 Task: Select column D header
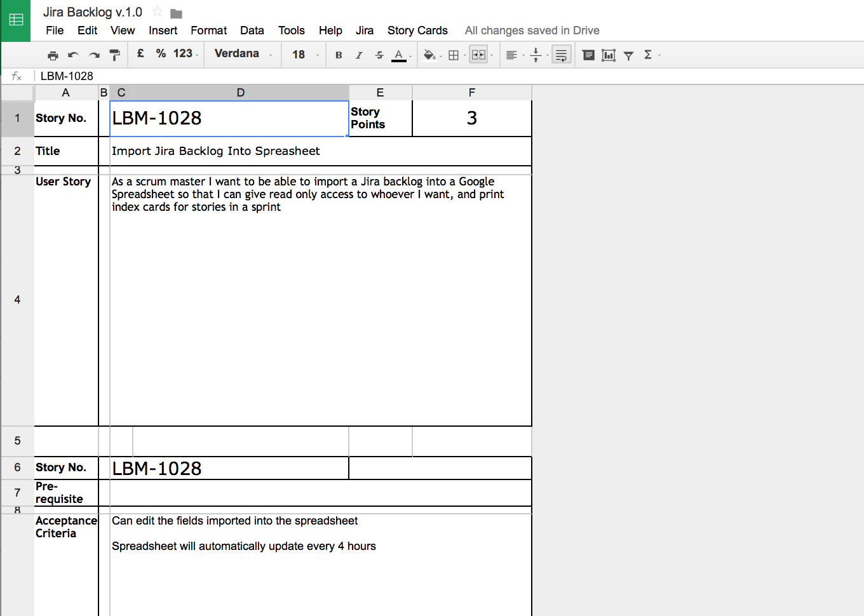(241, 93)
